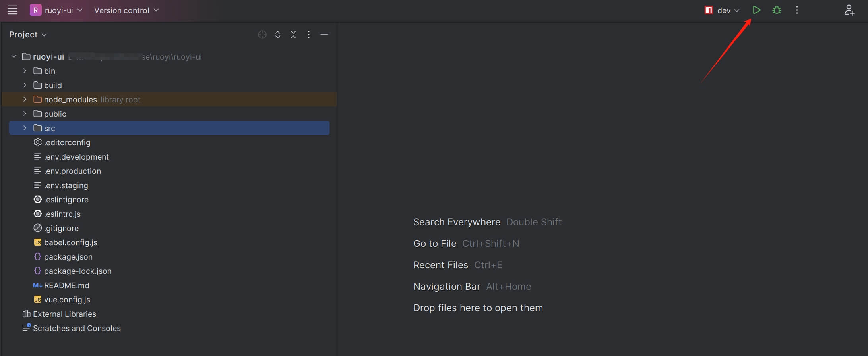Expand the public folder
The height and width of the screenshot is (356, 868).
[x=25, y=114]
